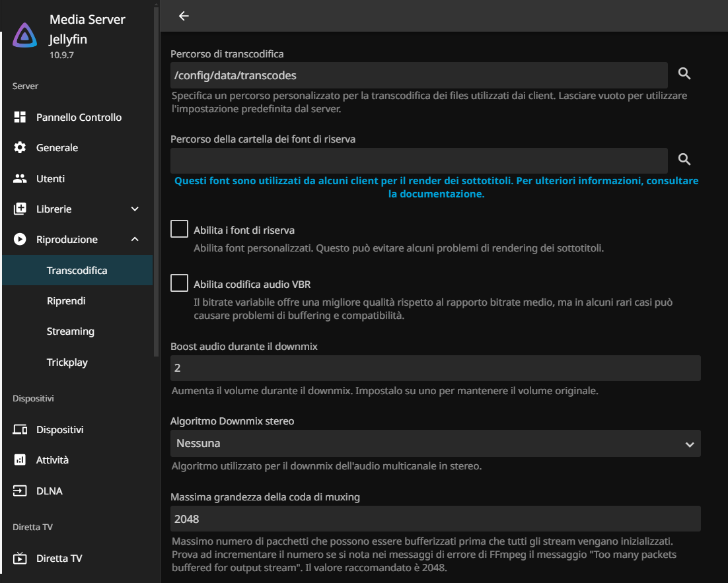This screenshot has height=583, width=728.
Task: Collapse the Riproduzione sidebar section
Action: (x=135, y=240)
